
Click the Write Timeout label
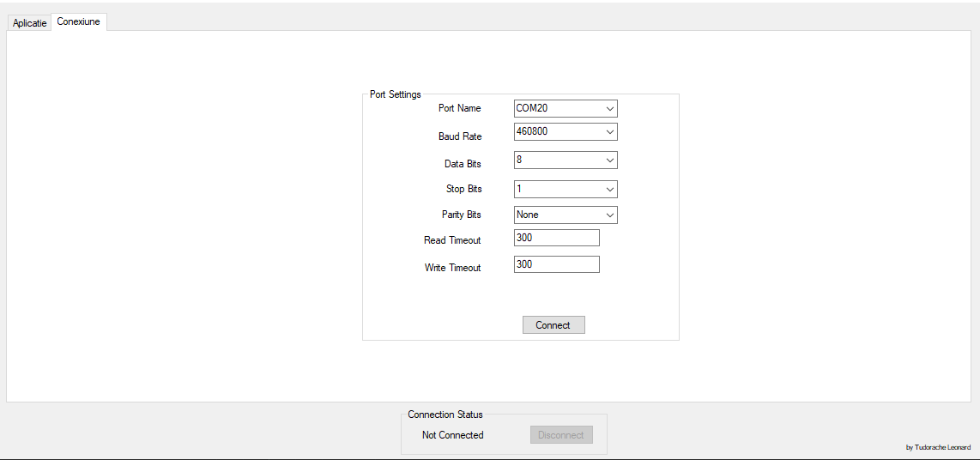click(x=452, y=268)
